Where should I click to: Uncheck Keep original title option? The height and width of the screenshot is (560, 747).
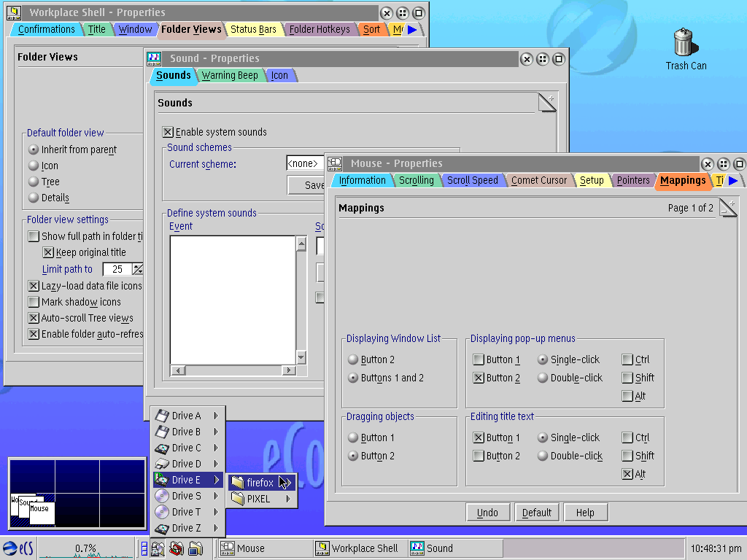48,252
